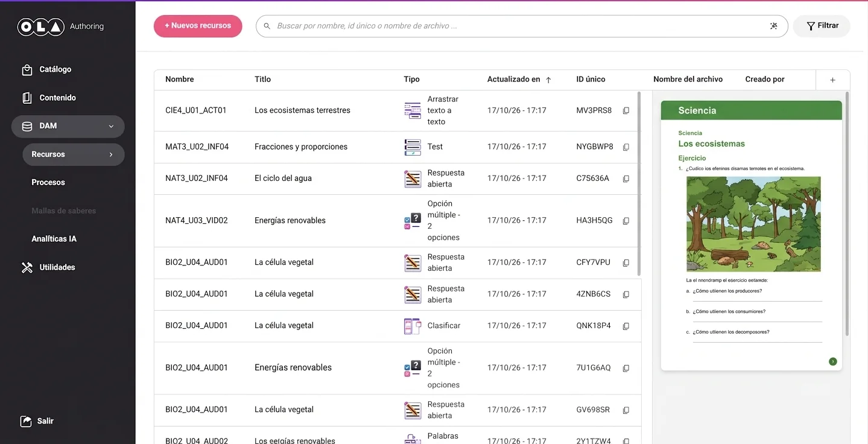Viewport: 868px width, 444px height.
Task: Sort by the Actualizado en arrow
Action: 548,80
